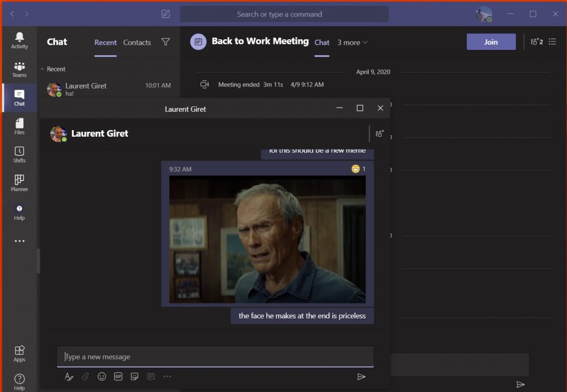Open the profile avatar in the title bar

tap(483, 14)
